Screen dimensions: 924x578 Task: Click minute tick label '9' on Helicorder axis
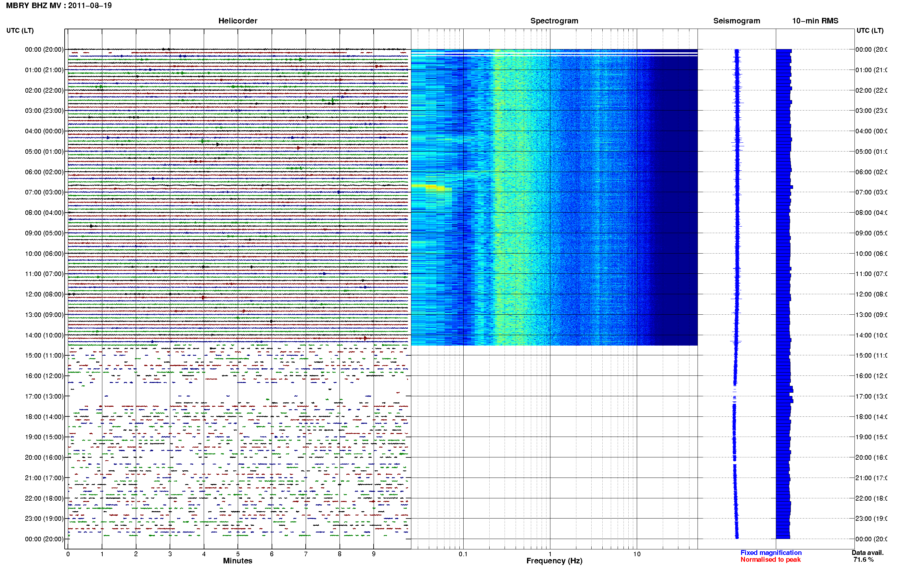pos(374,554)
